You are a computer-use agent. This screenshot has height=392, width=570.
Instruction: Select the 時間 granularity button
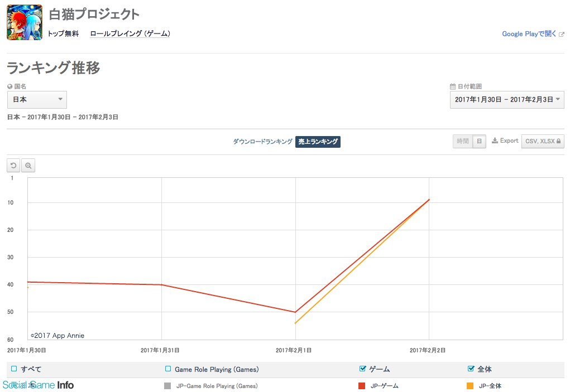point(463,141)
